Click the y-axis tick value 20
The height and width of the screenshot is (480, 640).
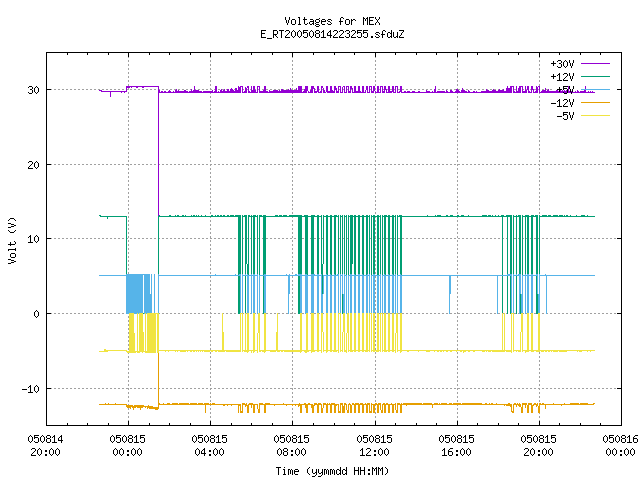pos(33,165)
